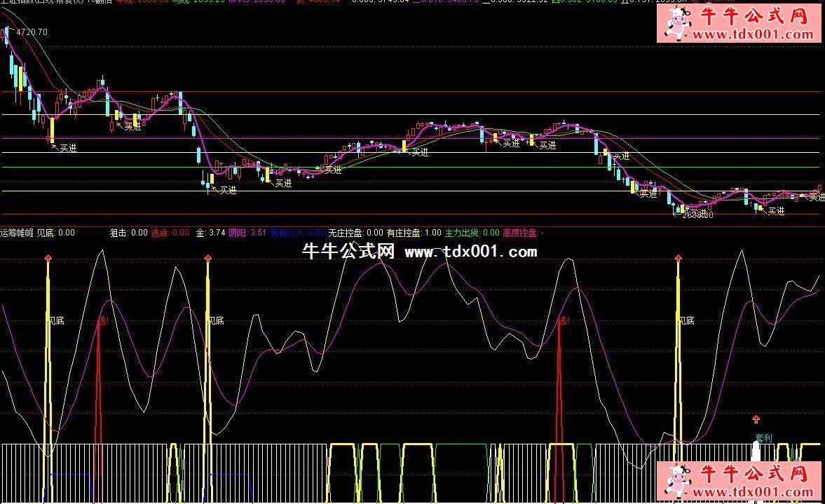Click the red arrow above 套利
825x504 pixels.
pos(756,419)
